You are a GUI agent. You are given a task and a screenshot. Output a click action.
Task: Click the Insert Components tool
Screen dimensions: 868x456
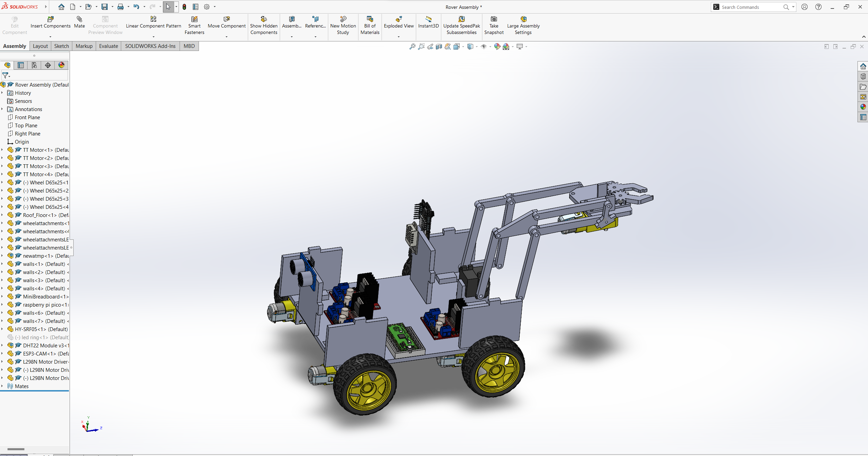point(50,22)
